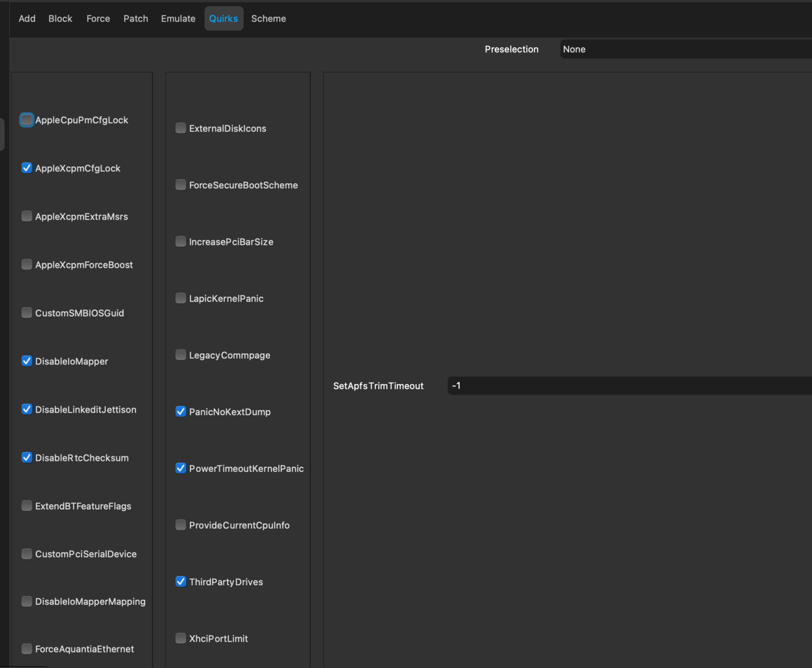Uncheck the AppleXcpmCfgLock checkbox
The width and height of the screenshot is (812, 668).
pyautogui.click(x=27, y=168)
